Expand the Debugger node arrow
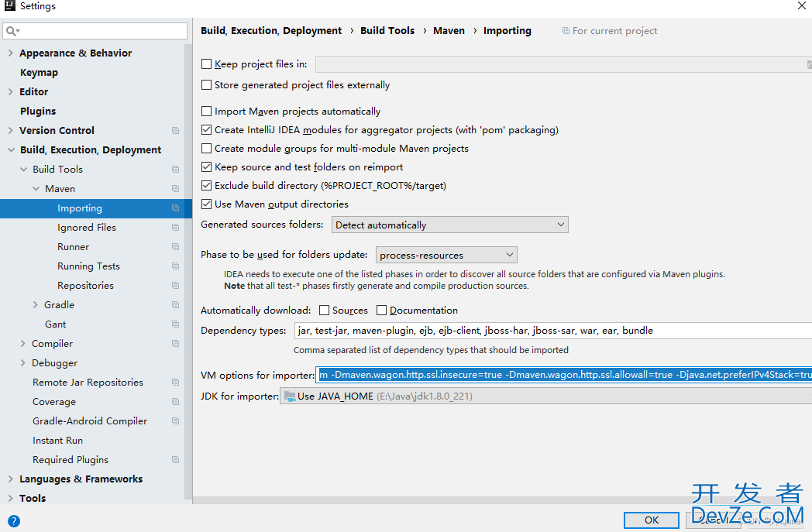Screen dimensions: 812x532 tap(22, 362)
